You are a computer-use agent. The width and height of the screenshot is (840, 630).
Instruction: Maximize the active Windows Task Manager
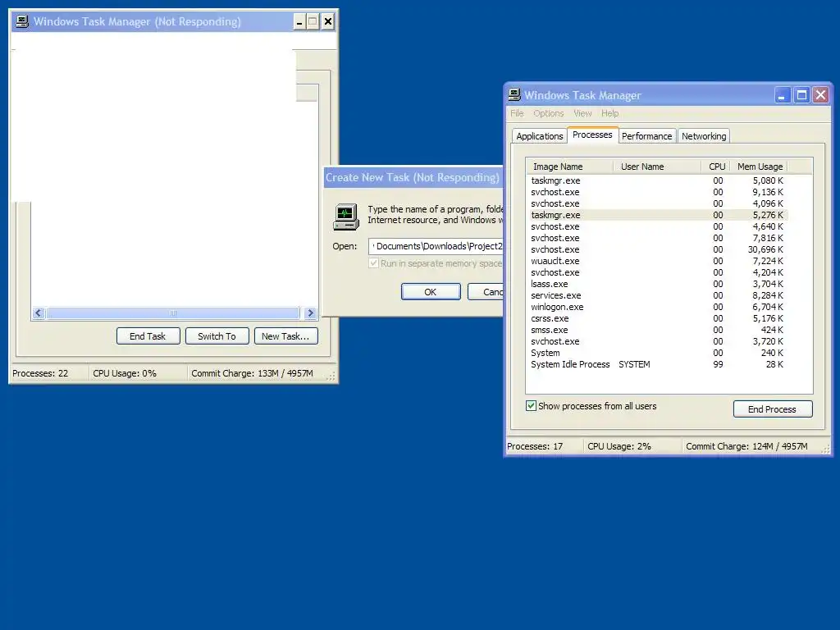pyautogui.click(x=801, y=95)
